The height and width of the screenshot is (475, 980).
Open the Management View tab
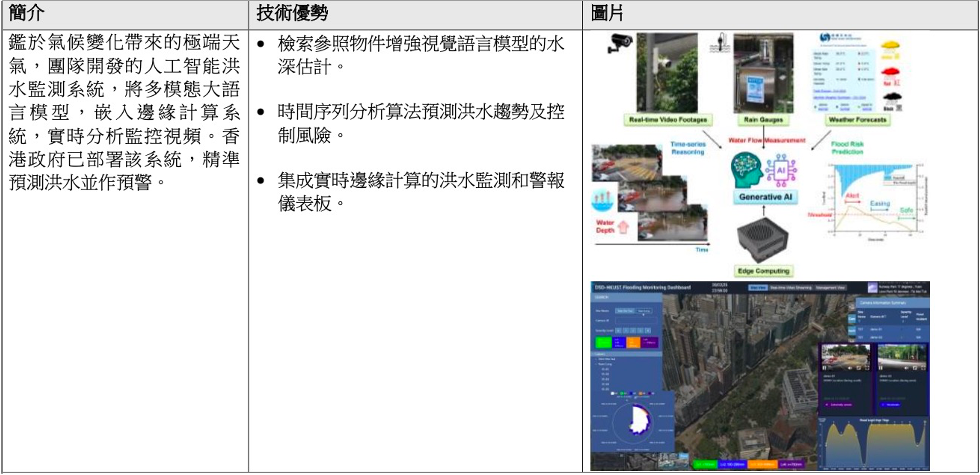coord(831,288)
